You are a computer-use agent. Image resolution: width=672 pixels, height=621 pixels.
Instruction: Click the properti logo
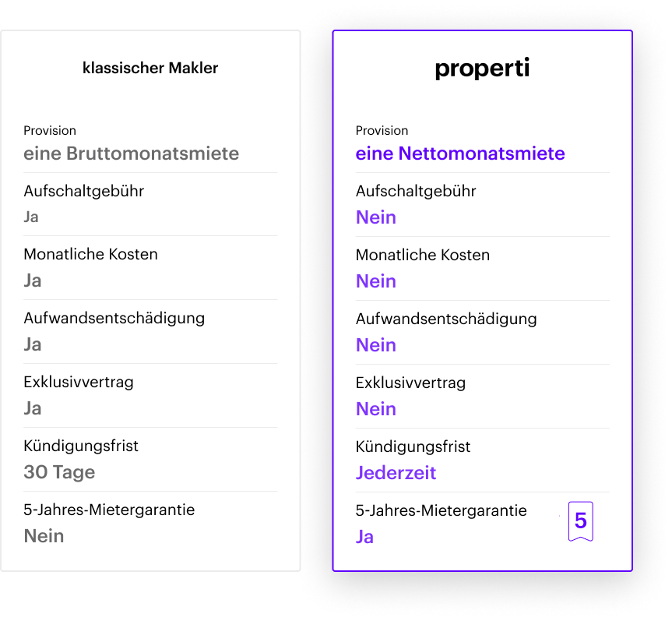tap(482, 69)
